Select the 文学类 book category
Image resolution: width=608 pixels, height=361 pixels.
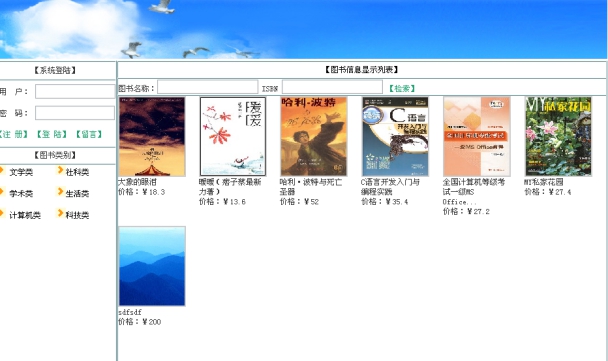click(21, 172)
